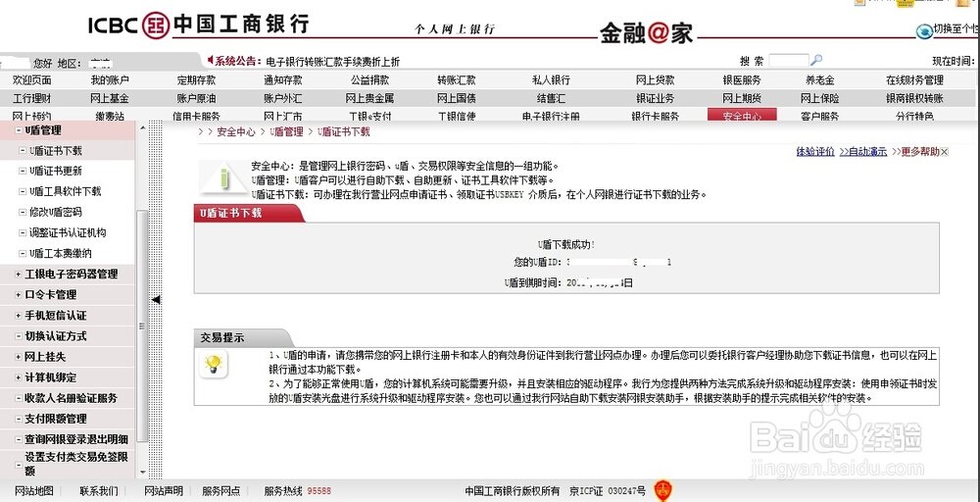This screenshot has width=980, height=502.
Task: Click the sidebar vertical scrollbar thumb
Action: coord(142,326)
